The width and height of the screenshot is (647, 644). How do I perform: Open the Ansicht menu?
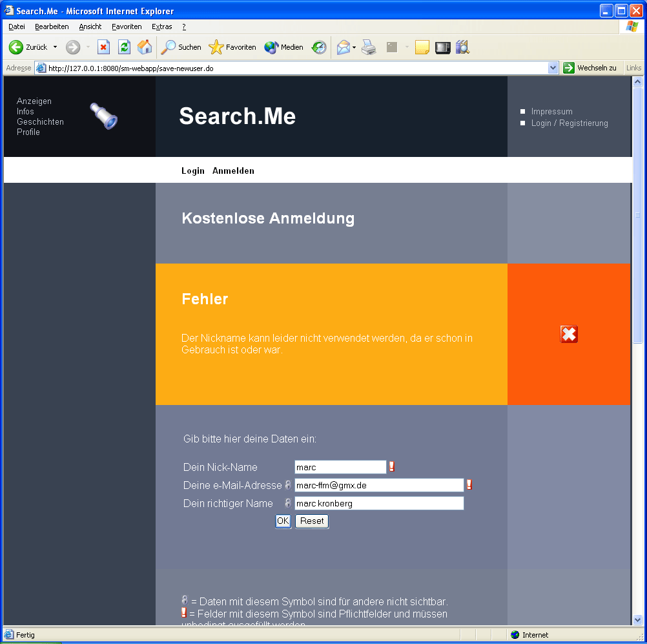[90, 26]
